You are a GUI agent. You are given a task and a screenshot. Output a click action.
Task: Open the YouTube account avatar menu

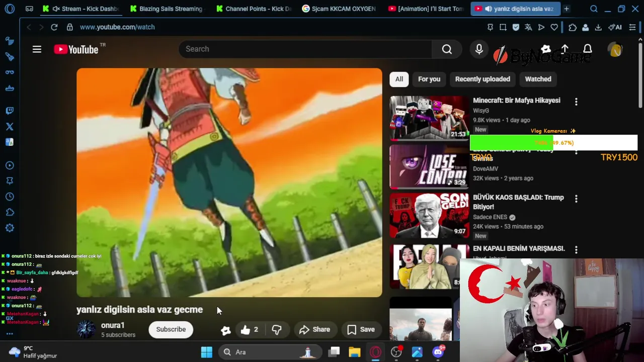(615, 49)
